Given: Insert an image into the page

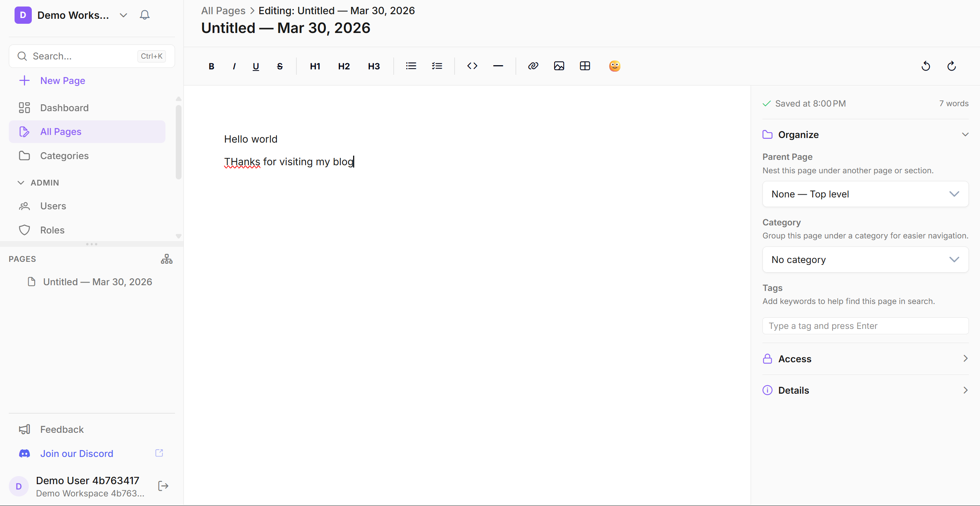Looking at the screenshot, I should [559, 66].
